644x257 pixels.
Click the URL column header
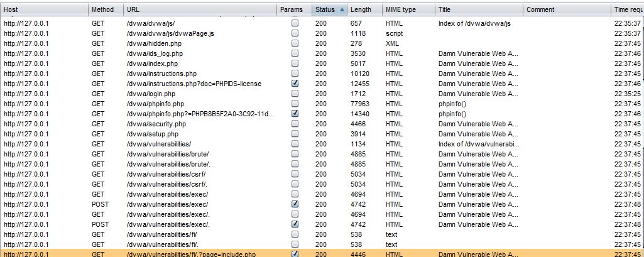point(200,9)
